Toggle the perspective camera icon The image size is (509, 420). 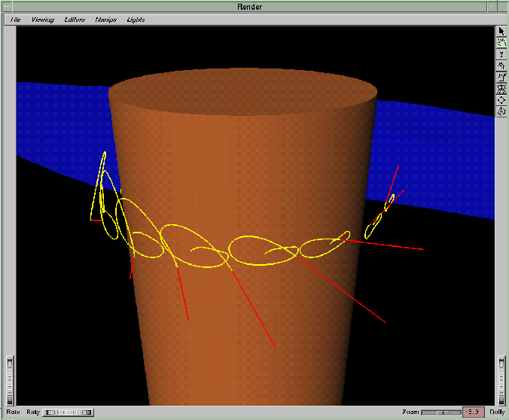pos(501,111)
